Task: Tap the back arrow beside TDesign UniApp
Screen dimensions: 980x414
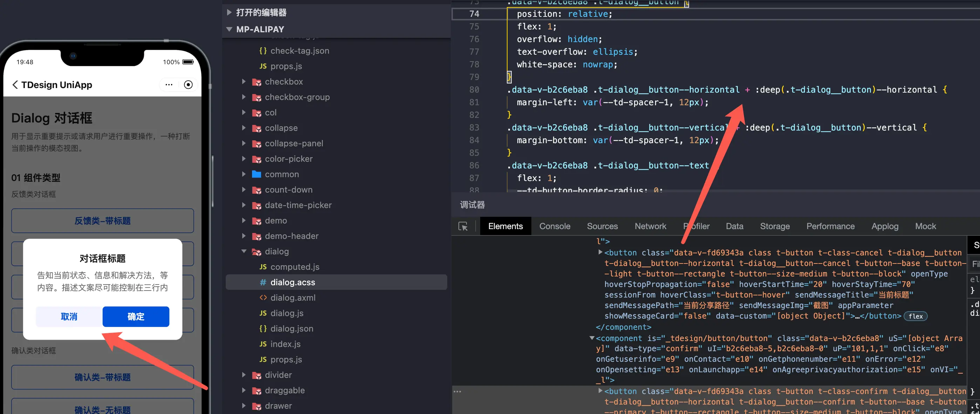Action: (15, 85)
